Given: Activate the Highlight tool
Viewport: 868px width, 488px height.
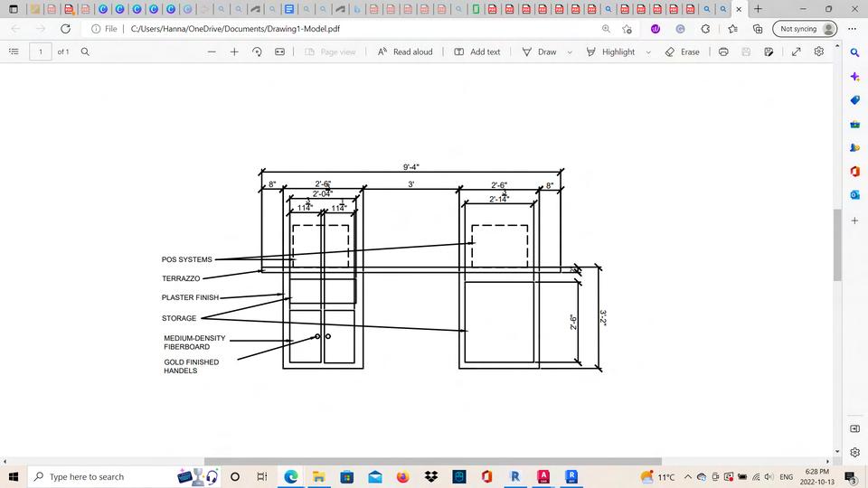Looking at the screenshot, I should (x=610, y=52).
